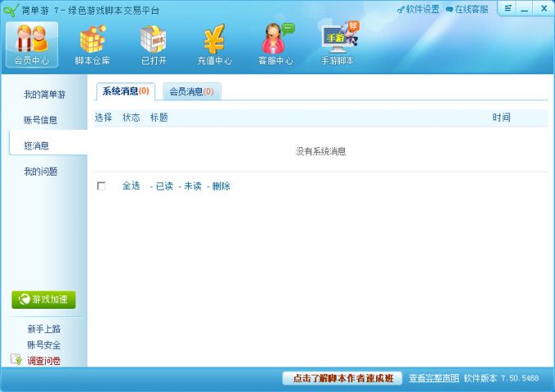Tick the 全选 select-all checkbox
The image size is (555, 392).
101,186
